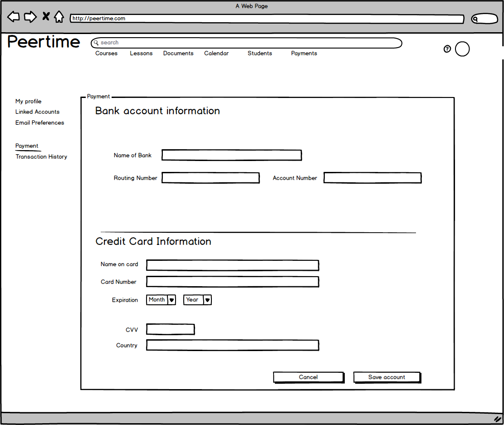Viewport: 504px width, 425px height.
Task: Select the Calendar navigation item
Action: point(216,54)
